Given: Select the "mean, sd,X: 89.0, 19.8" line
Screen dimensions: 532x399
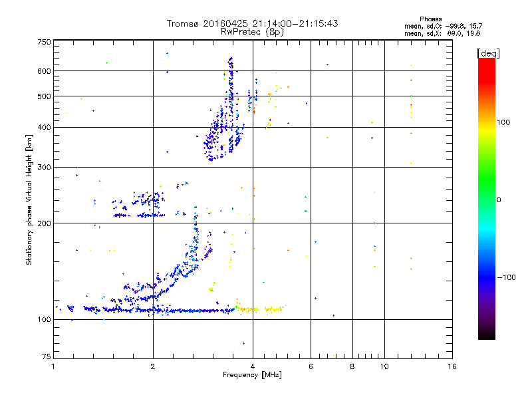Looking at the screenshot, I should (x=442, y=33).
